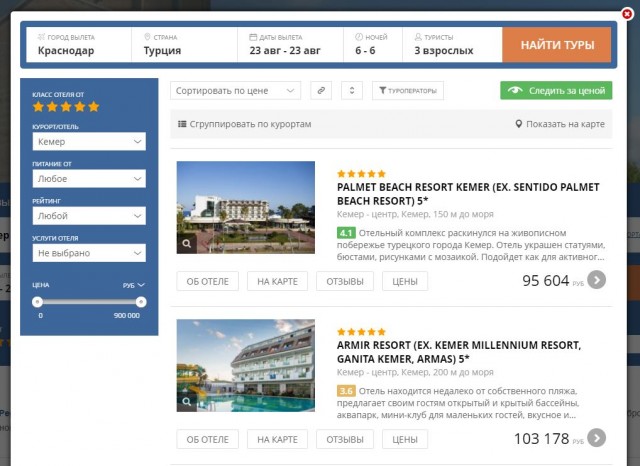Screen dimensions: 640x466
Task: Click the Palmet Beach Resort Kemer title
Action: pyautogui.click(x=468, y=194)
